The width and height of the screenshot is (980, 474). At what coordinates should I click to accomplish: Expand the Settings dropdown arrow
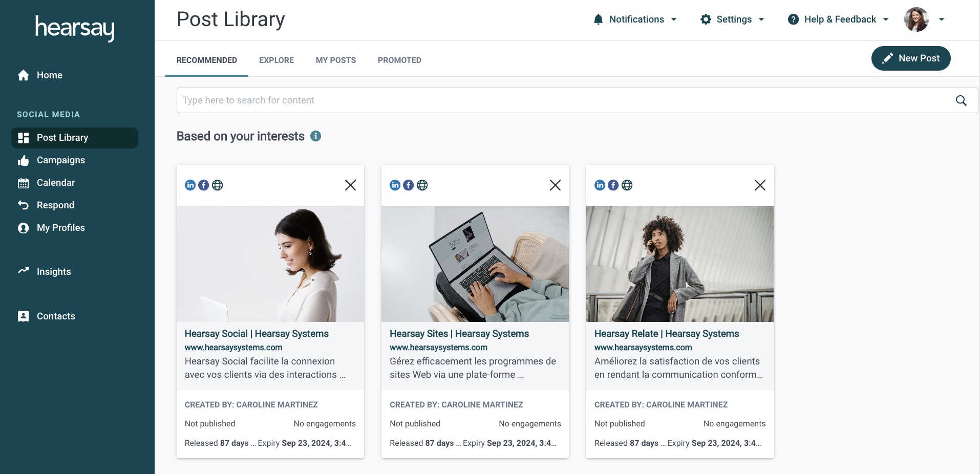(x=761, y=19)
